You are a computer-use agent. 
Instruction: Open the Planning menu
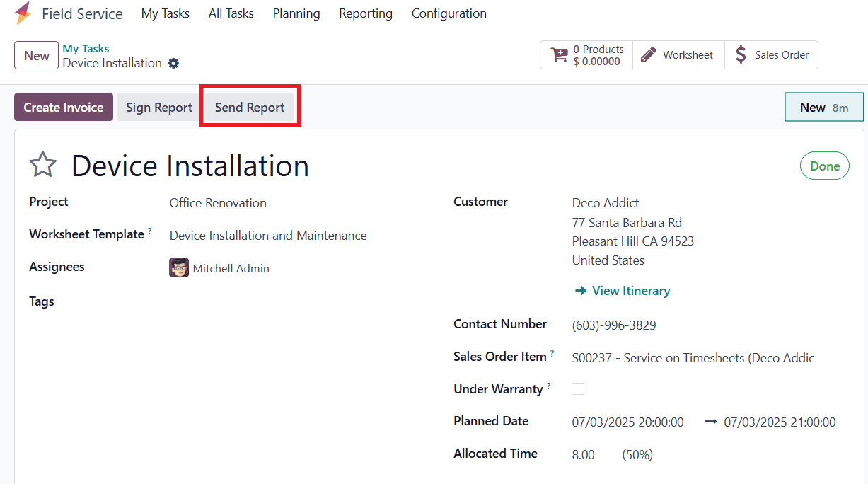click(x=296, y=13)
